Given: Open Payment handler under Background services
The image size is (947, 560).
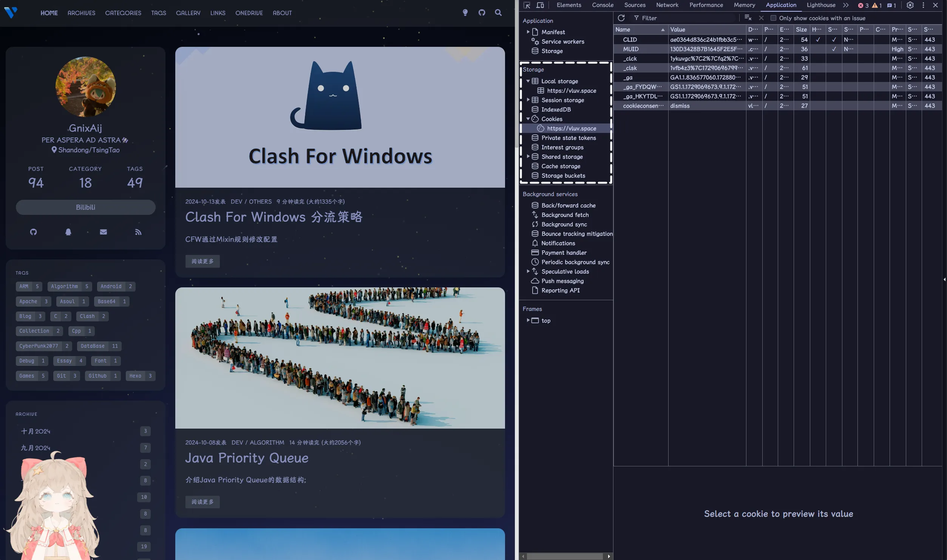Looking at the screenshot, I should tap(564, 253).
